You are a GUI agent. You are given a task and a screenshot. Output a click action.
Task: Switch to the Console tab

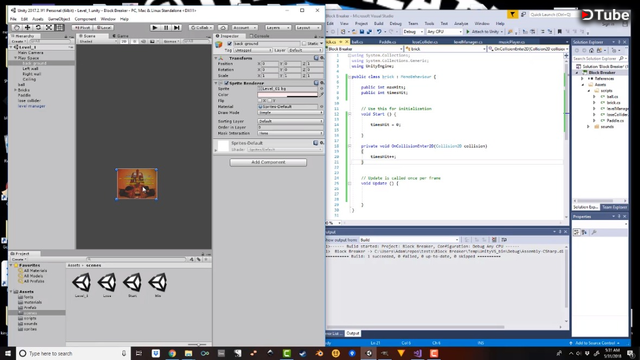click(259, 36)
